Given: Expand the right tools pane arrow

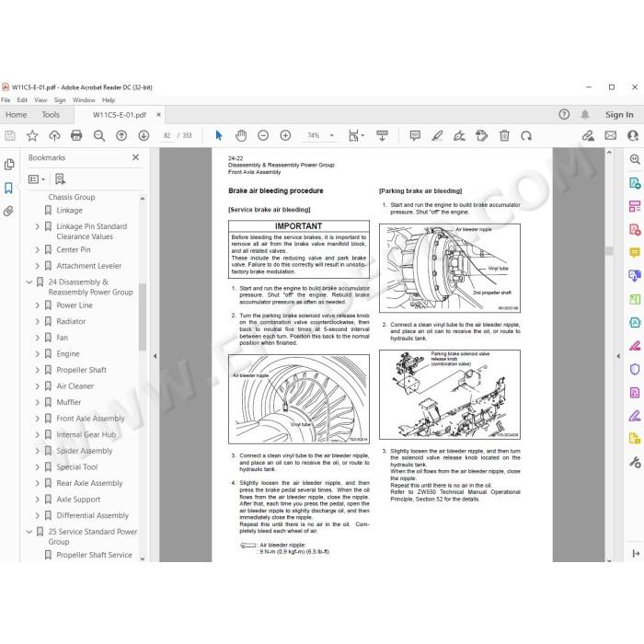Looking at the screenshot, I should coord(618,356).
